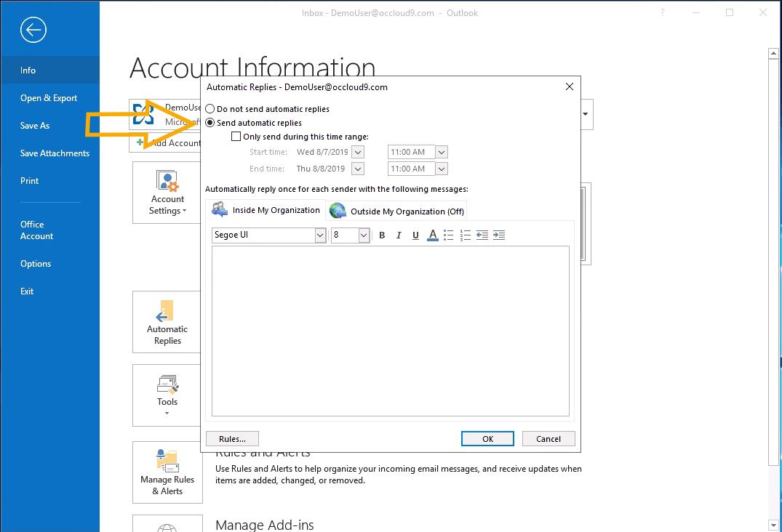Select Save As in sidebar

50,126
